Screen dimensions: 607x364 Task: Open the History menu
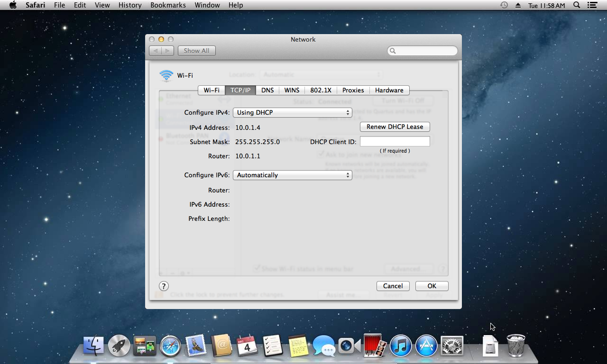point(130,5)
